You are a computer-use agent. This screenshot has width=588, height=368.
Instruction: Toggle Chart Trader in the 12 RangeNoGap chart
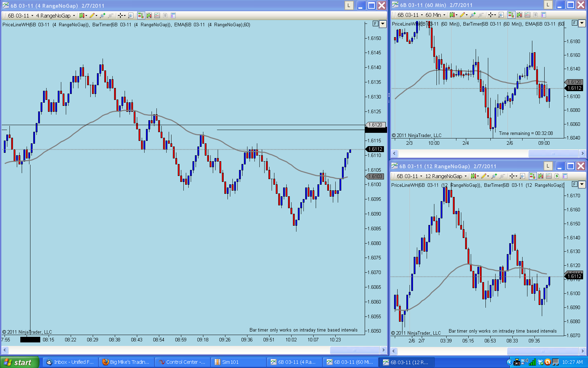532,176
